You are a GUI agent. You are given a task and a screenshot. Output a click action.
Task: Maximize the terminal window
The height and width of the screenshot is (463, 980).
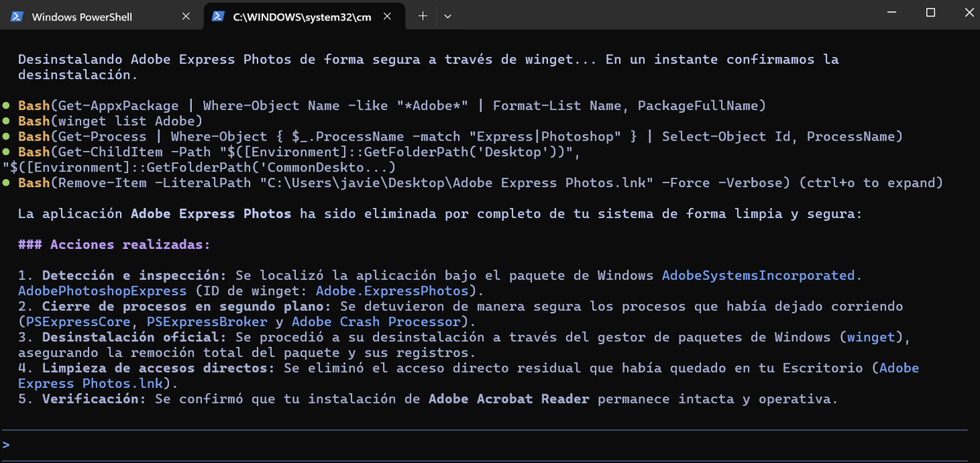(930, 12)
